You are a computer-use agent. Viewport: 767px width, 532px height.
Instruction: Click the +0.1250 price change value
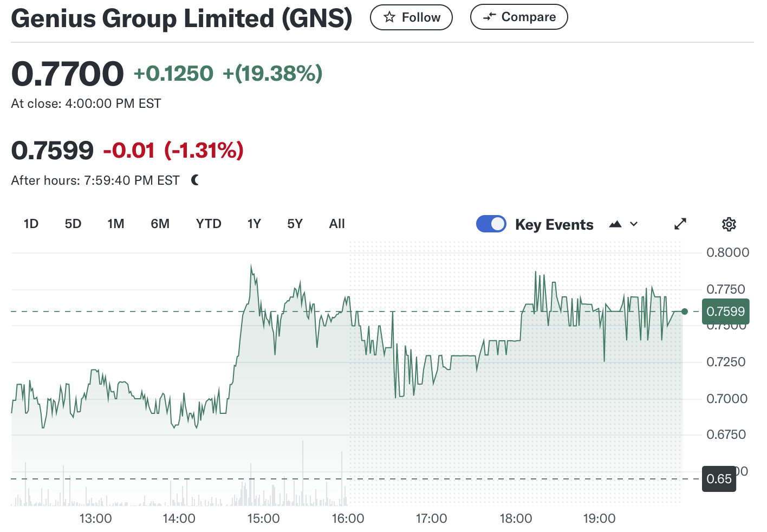[x=173, y=73]
